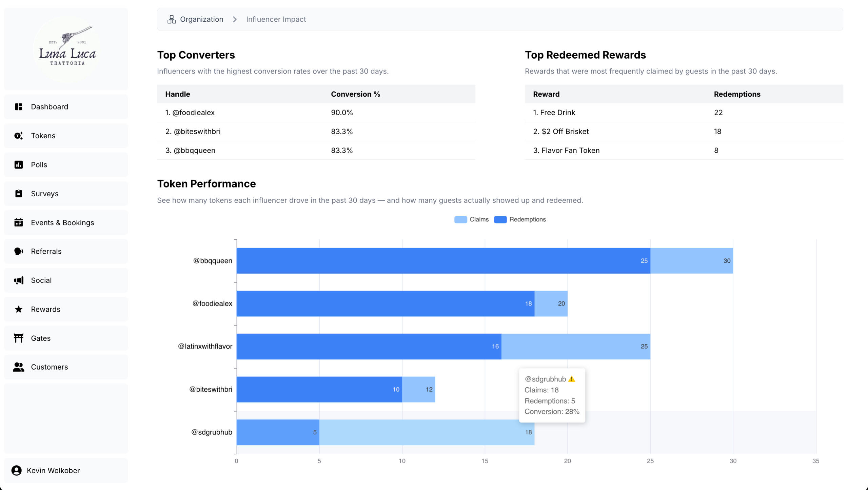This screenshot has width=868, height=490.
Task: Click the Referrals speaking head icon
Action: coord(19,251)
